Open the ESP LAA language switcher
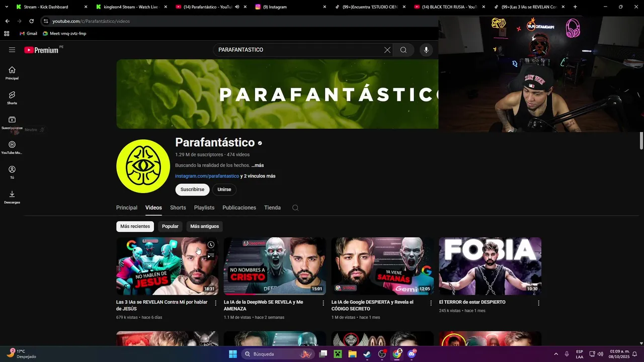Viewport: 644px width, 362px height. [580, 354]
